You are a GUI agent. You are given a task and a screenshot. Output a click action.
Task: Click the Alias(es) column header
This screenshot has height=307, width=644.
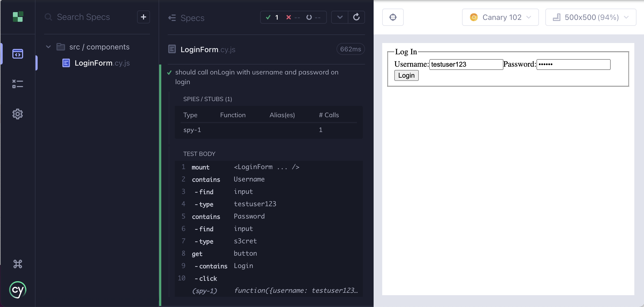tap(282, 115)
